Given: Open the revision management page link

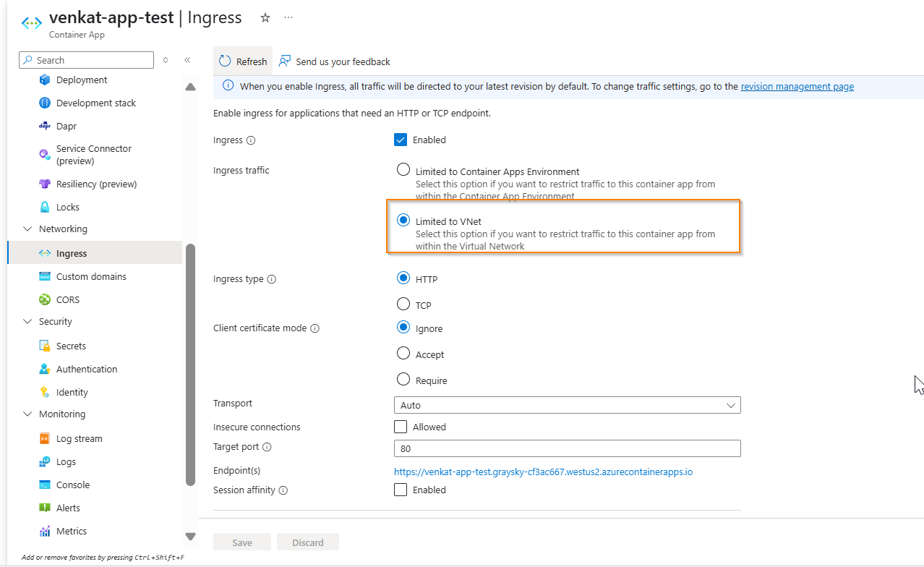Looking at the screenshot, I should [x=797, y=86].
